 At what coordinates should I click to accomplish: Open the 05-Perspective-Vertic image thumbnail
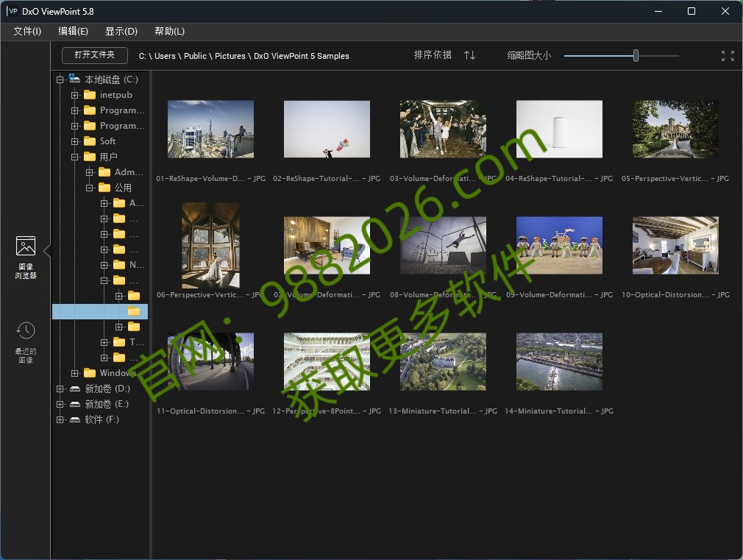click(x=675, y=129)
